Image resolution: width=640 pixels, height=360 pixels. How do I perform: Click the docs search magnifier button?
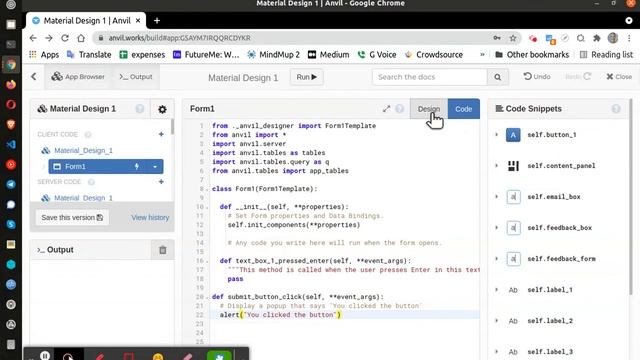[x=498, y=77]
